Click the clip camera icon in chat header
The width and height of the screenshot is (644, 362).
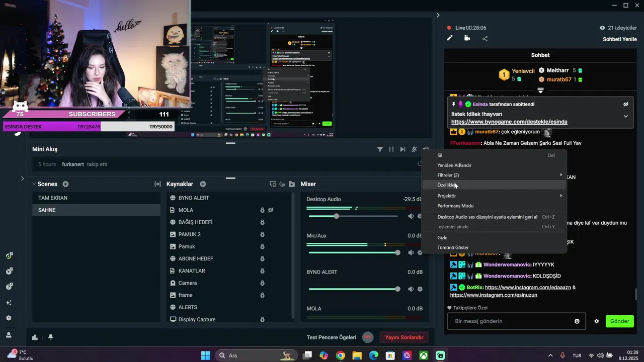click(467, 38)
